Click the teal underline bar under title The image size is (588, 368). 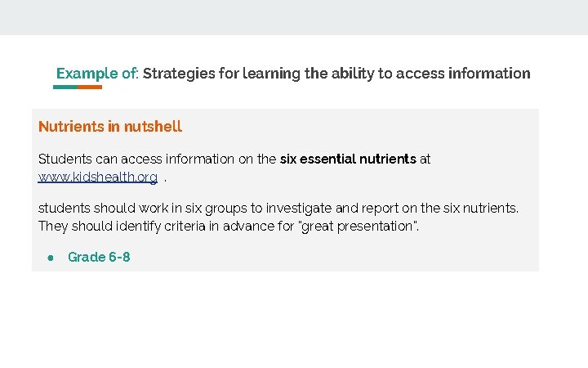(65, 87)
